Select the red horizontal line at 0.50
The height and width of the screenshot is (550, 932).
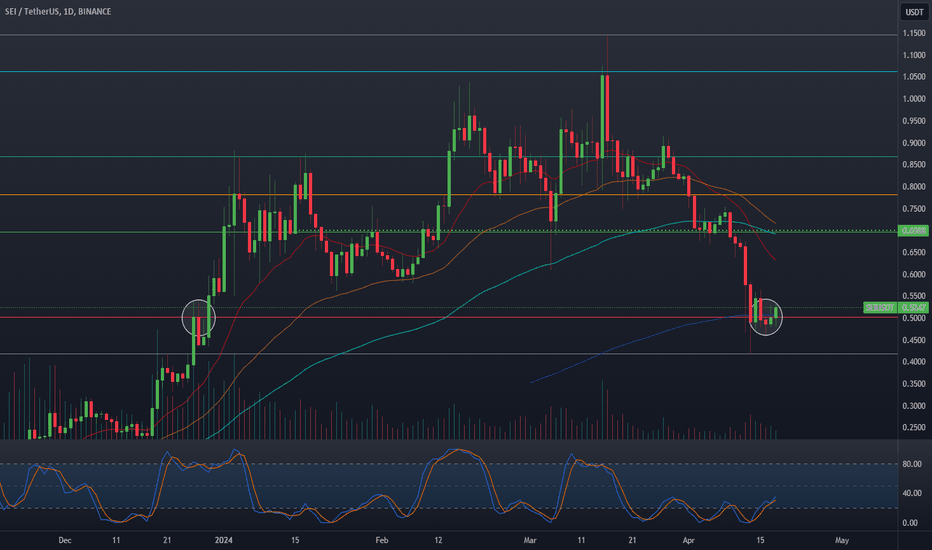448,317
